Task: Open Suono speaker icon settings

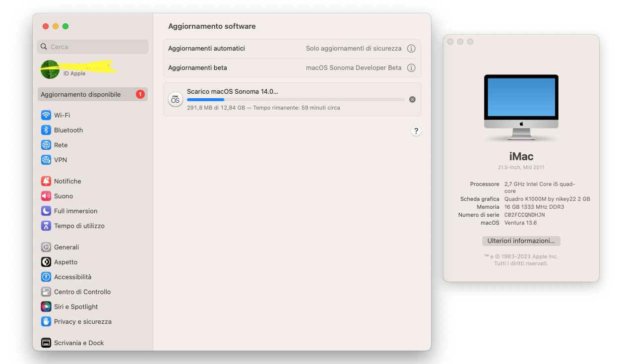Action: tap(46, 196)
